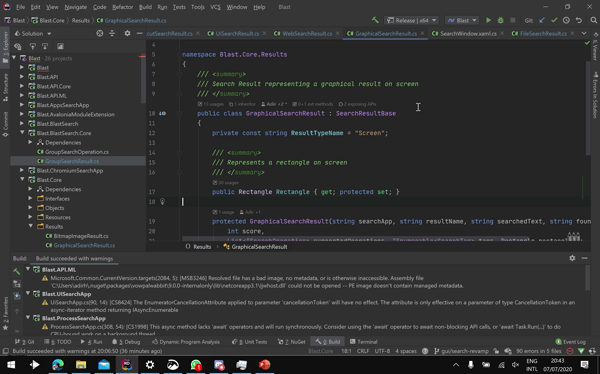Open the Solution view selector dropdown
The height and width of the screenshot is (374, 600).
point(33,34)
